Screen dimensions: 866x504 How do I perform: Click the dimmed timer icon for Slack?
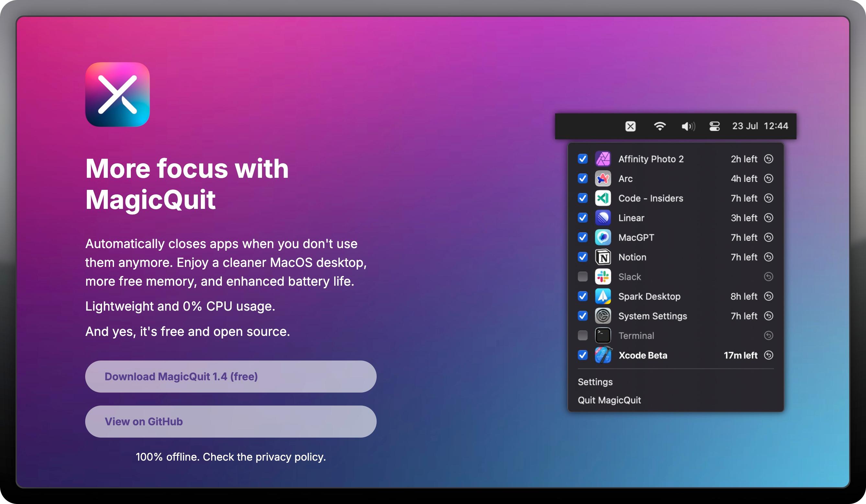[x=769, y=277]
